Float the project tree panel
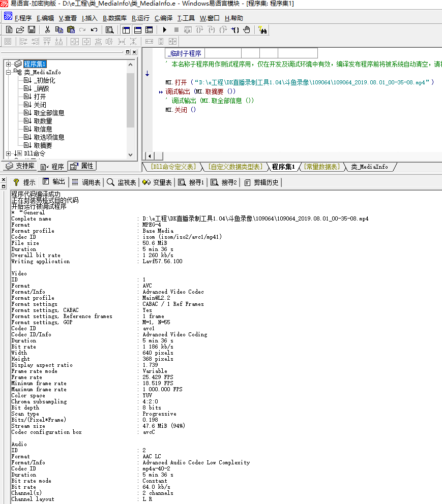The image size is (442, 504). 128,52
